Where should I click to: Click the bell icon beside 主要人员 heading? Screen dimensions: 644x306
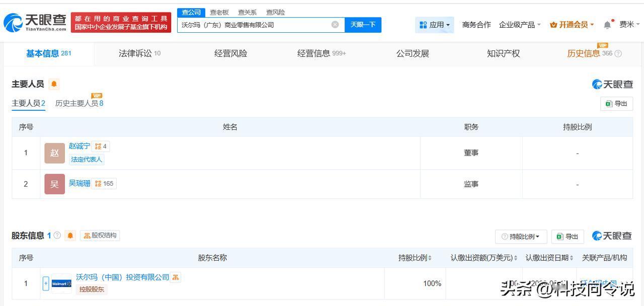[54, 84]
